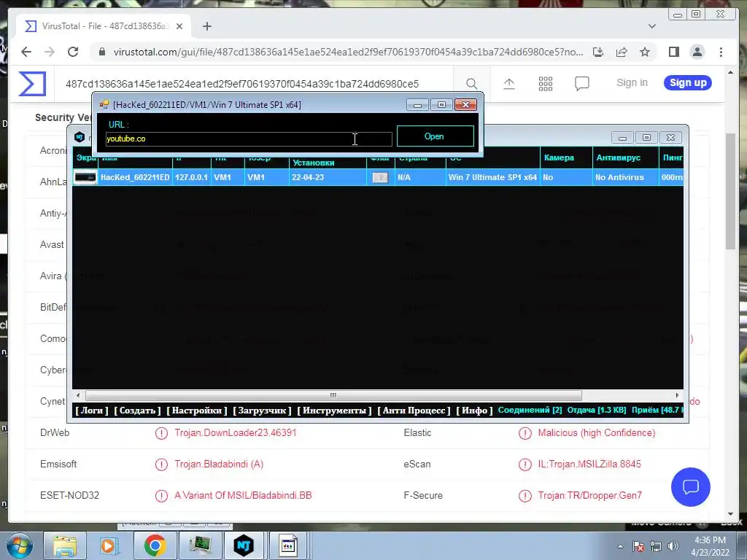Image resolution: width=747 pixels, height=560 pixels.
Task: Open Chrome three-dot menu
Action: 721,52
